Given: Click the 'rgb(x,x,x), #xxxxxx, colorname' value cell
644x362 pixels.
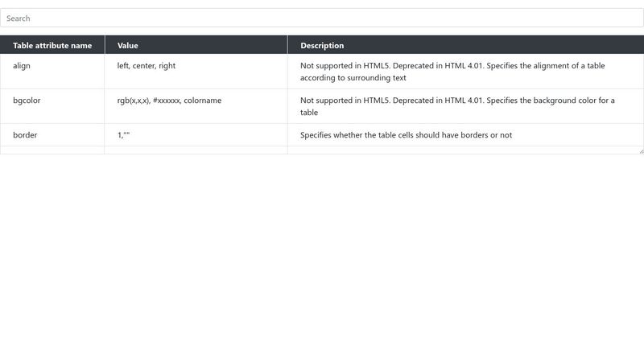Looking at the screenshot, I should 196,106.
